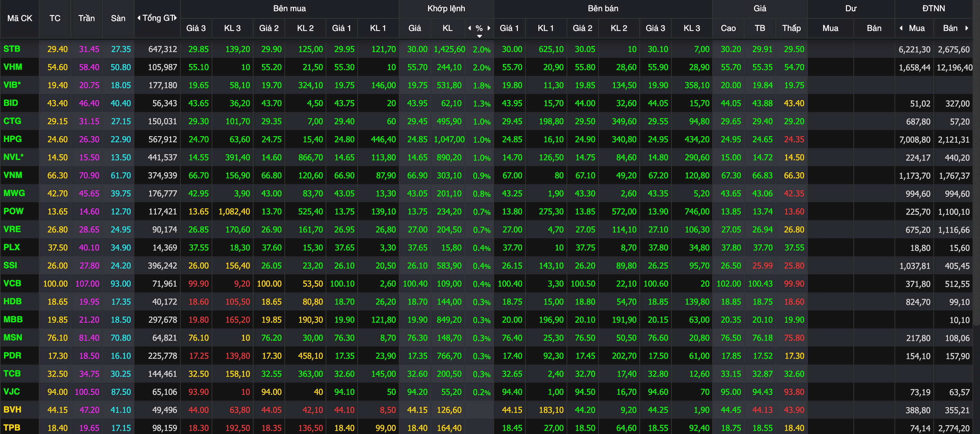Click the Dư Bán column header
Viewport: 980px width, 434px height.
click(874, 28)
